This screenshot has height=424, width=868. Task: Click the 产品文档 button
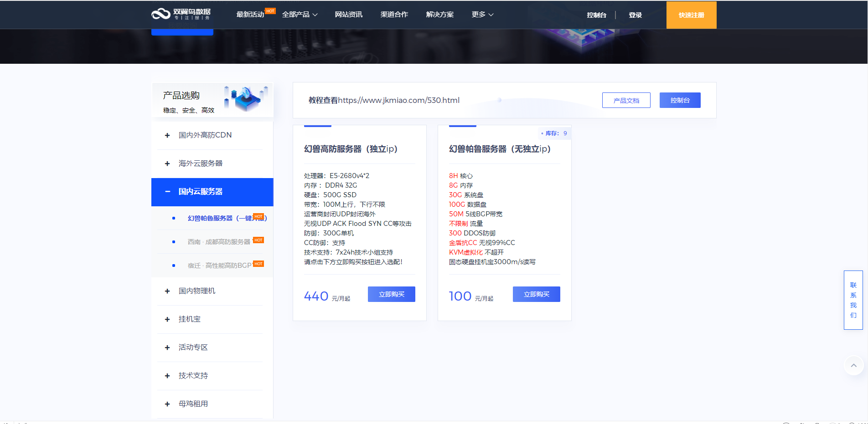tap(626, 100)
